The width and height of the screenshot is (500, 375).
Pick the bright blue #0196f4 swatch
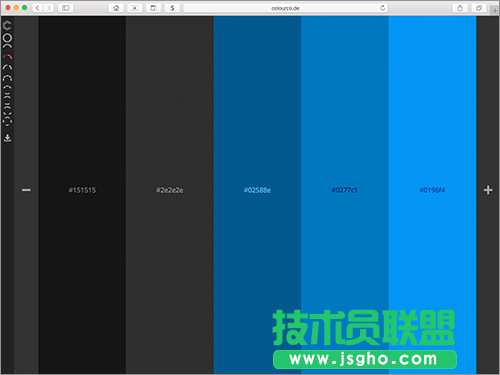click(x=432, y=195)
